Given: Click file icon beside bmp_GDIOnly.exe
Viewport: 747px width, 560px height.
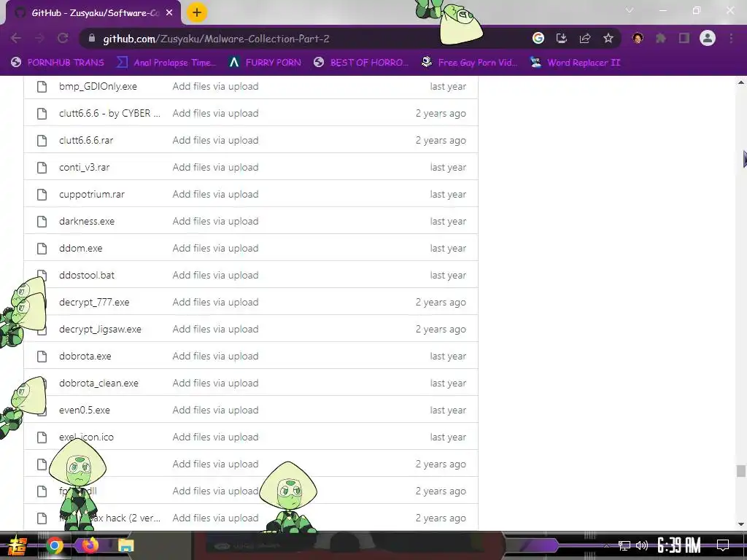Looking at the screenshot, I should 42,86.
